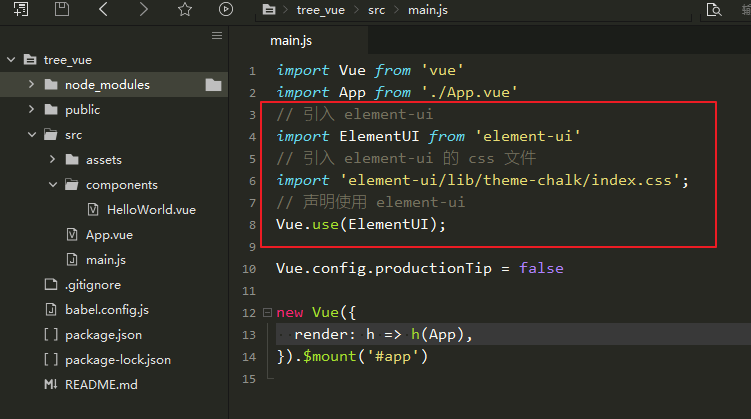This screenshot has width=751, height=419.
Task: Click main.js in the breadcrumb
Action: 428,10
